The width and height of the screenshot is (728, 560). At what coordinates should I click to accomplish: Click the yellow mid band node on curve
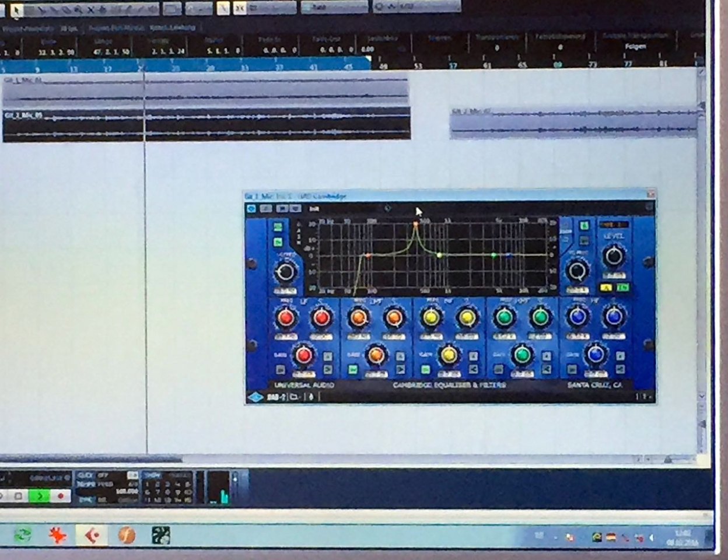(x=439, y=255)
